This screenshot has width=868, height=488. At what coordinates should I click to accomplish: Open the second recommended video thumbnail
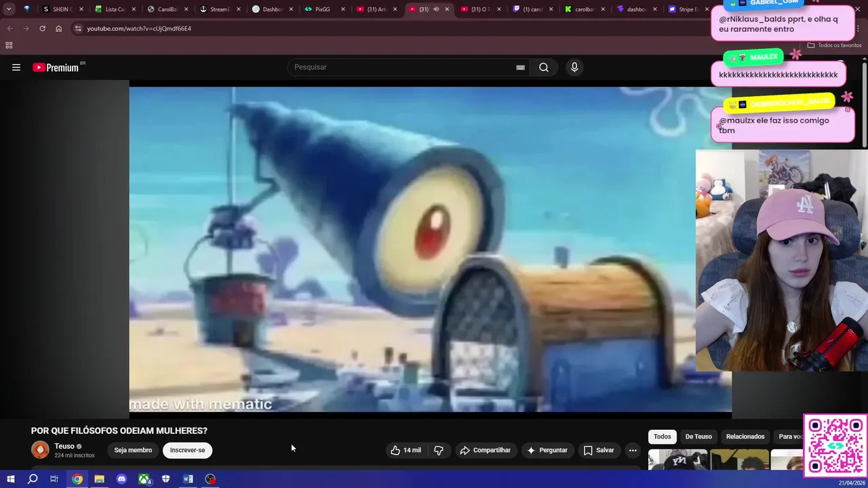[739, 459]
